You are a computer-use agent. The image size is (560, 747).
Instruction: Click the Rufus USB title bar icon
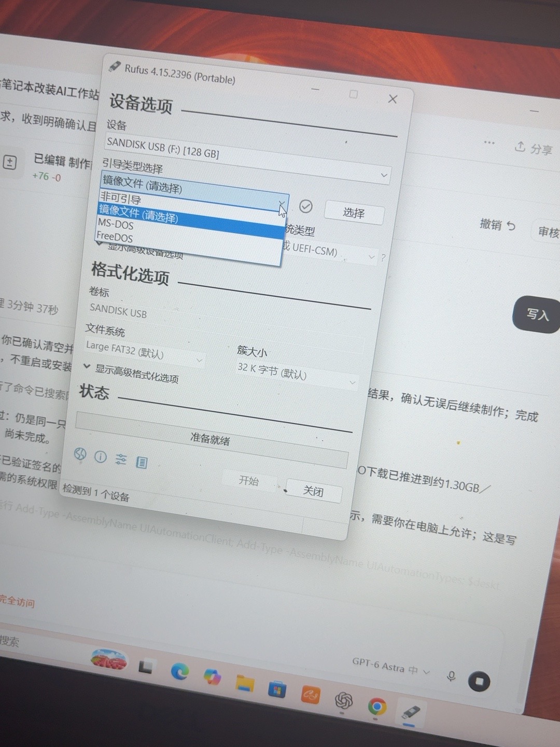(115, 66)
